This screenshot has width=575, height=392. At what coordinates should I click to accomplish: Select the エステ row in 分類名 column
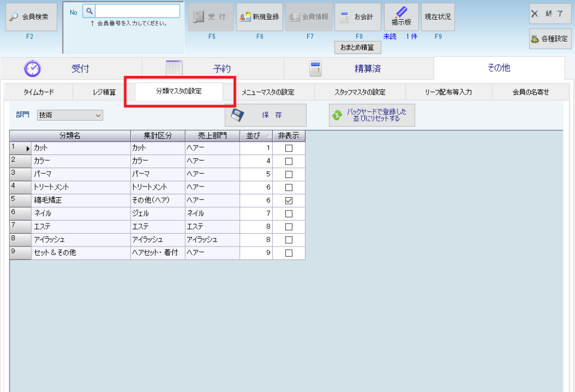(x=80, y=227)
